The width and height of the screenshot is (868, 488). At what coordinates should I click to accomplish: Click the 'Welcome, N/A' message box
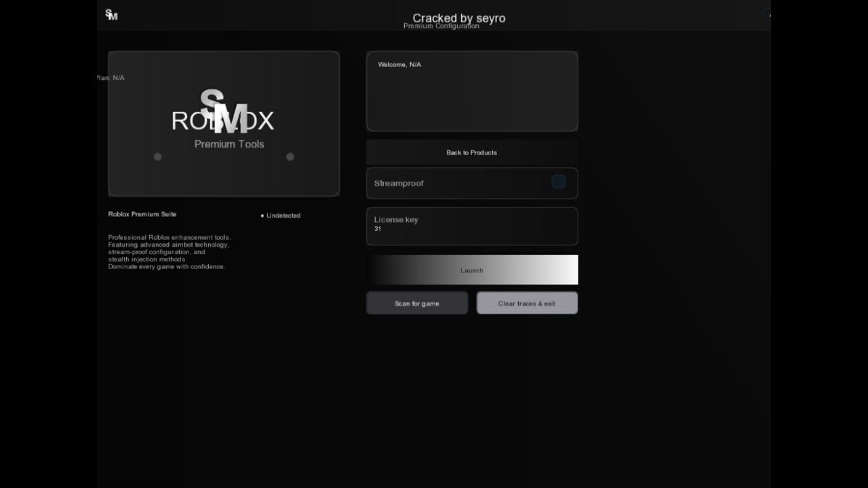point(472,91)
